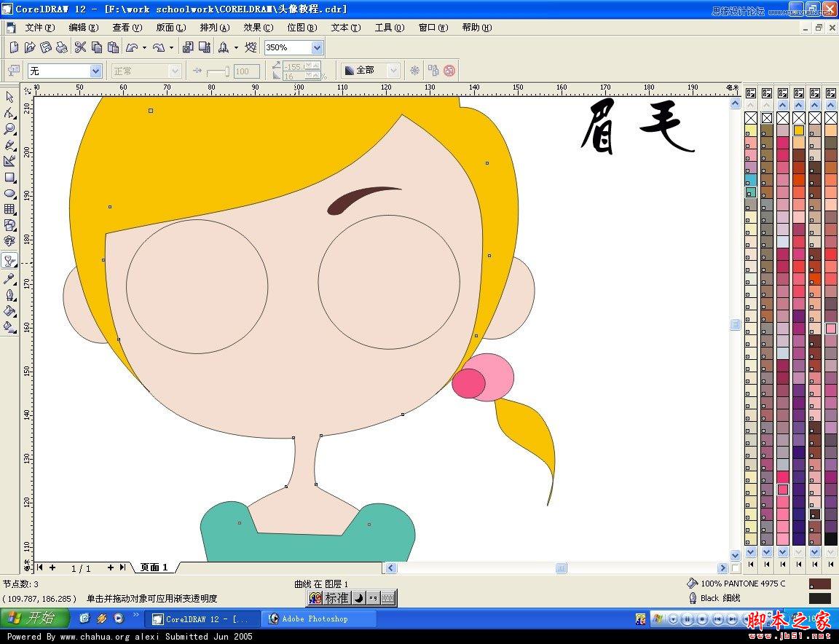The height and width of the screenshot is (644, 839).
Task: Activate the Zoom tool
Action: [x=10, y=129]
